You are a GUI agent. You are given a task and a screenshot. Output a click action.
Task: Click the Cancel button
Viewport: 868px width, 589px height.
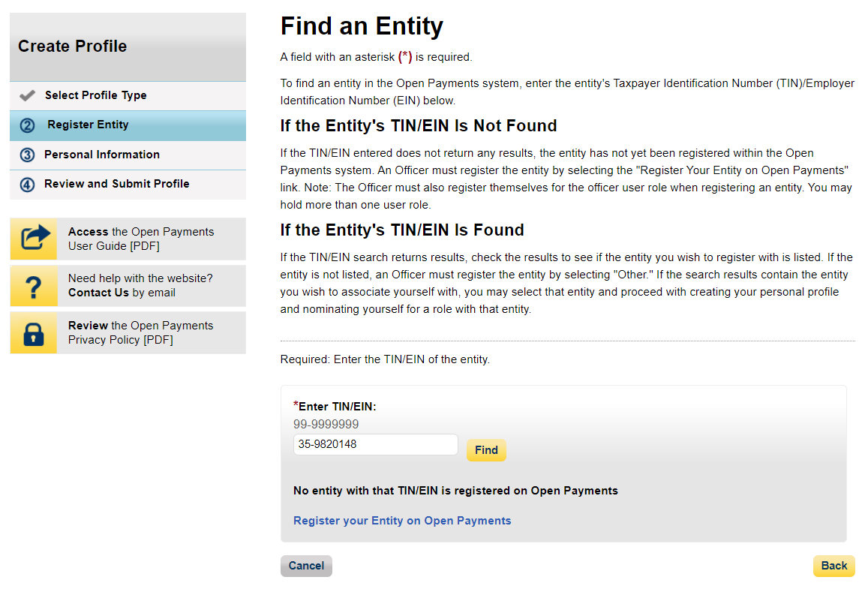[306, 566]
